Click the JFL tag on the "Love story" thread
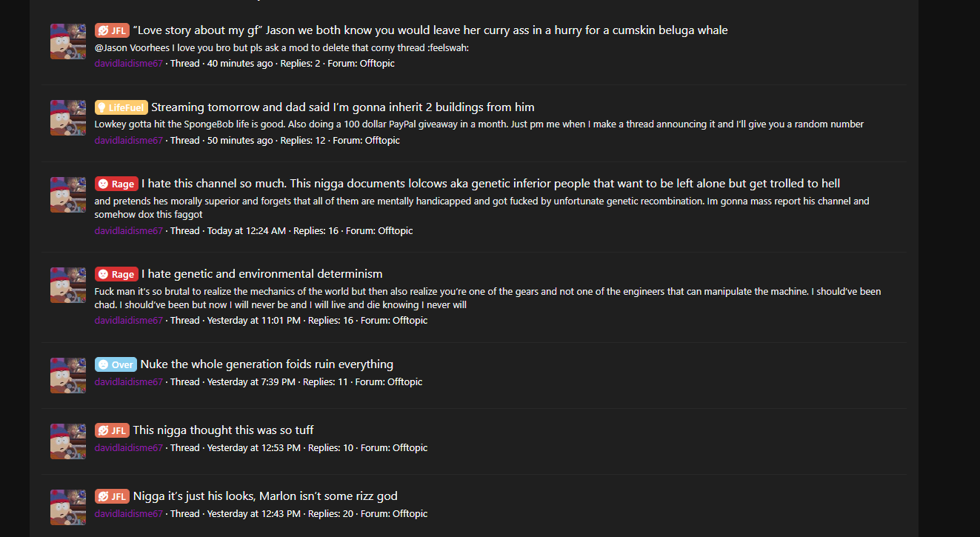 [112, 30]
